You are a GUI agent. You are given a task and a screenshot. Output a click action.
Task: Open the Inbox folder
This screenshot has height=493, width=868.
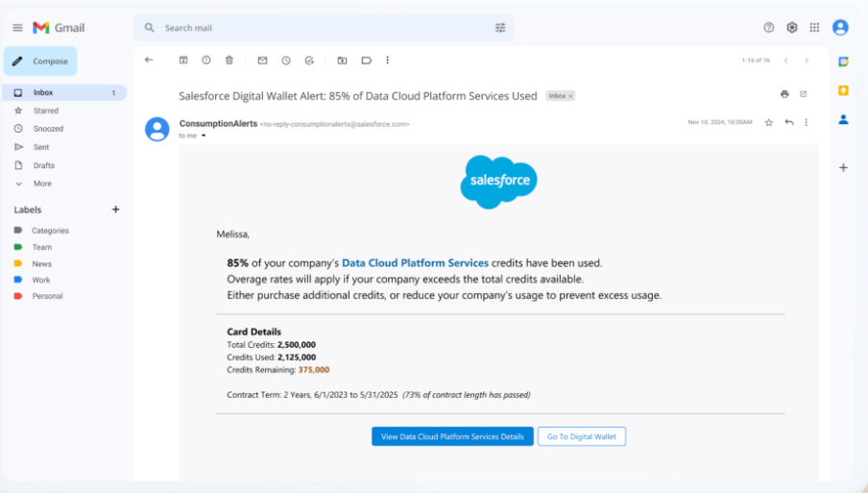(64, 92)
